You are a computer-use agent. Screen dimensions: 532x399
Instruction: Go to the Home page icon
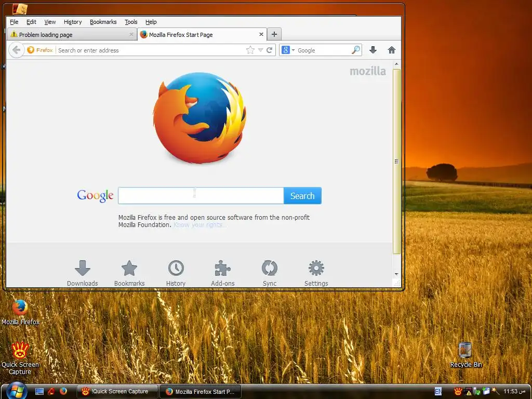pos(392,50)
